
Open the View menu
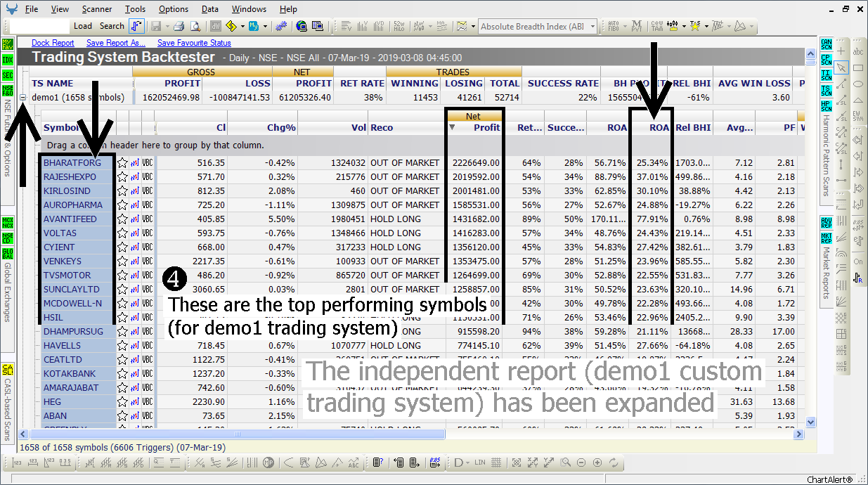click(60, 9)
